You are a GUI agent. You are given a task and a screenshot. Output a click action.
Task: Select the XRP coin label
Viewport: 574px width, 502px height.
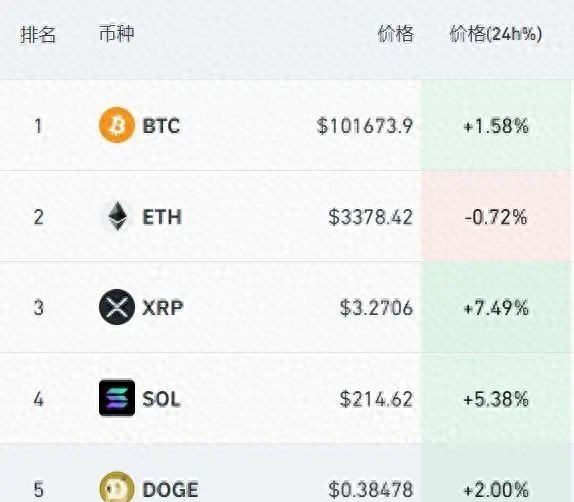click(163, 308)
